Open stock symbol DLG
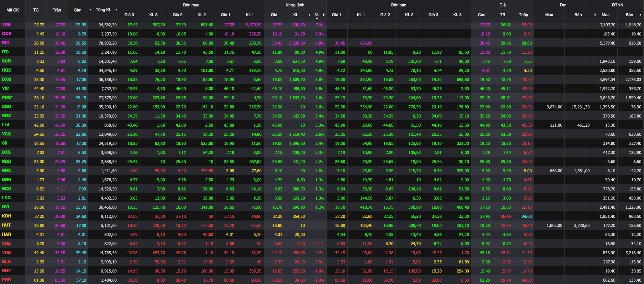The image size is (644, 284). (6, 262)
